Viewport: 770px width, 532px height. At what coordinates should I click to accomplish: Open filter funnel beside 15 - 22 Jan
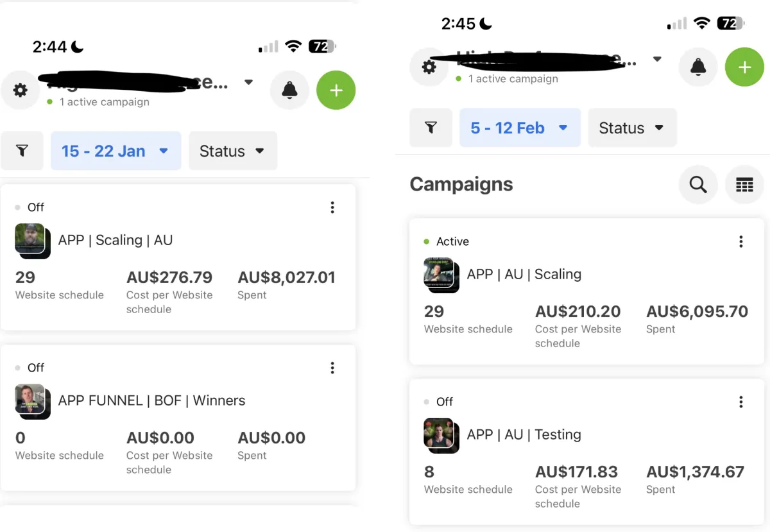[22, 151]
